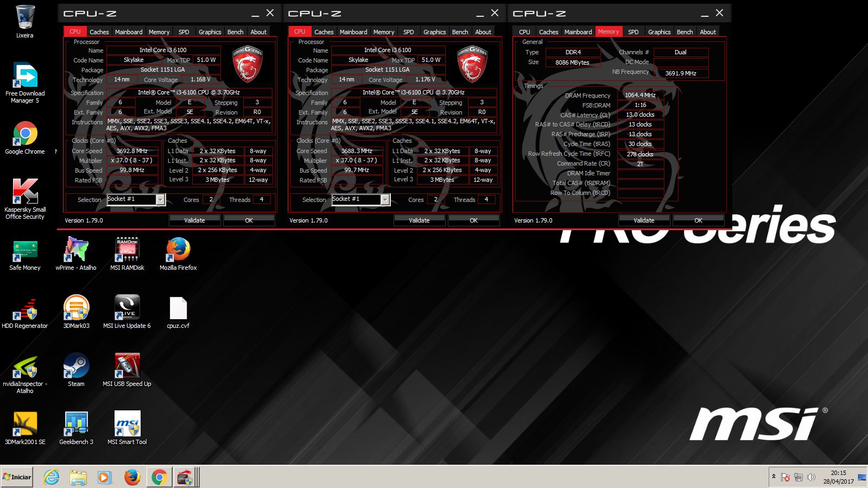Click NB Frequency value 3691.9 MHz
The image size is (868, 488).
tap(681, 73)
